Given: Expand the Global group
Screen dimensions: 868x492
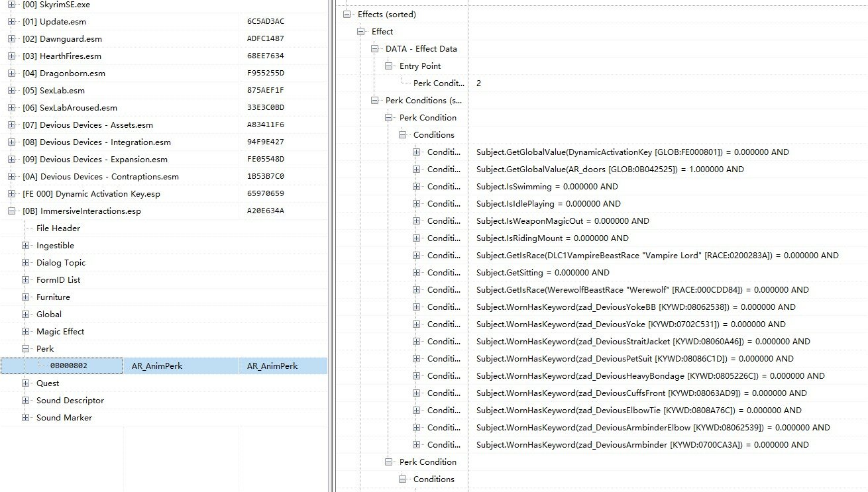Looking at the screenshot, I should [x=25, y=315].
